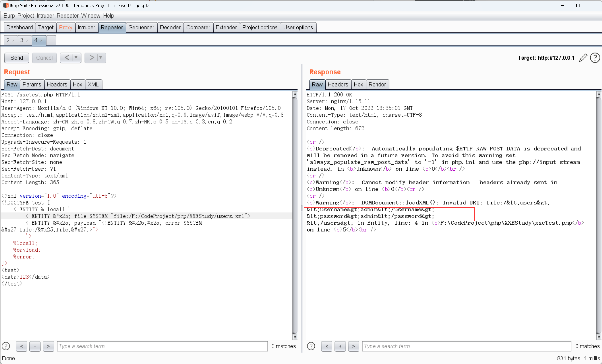The width and height of the screenshot is (602, 364).
Task: Go back to previous request in history
Action: pos(67,58)
